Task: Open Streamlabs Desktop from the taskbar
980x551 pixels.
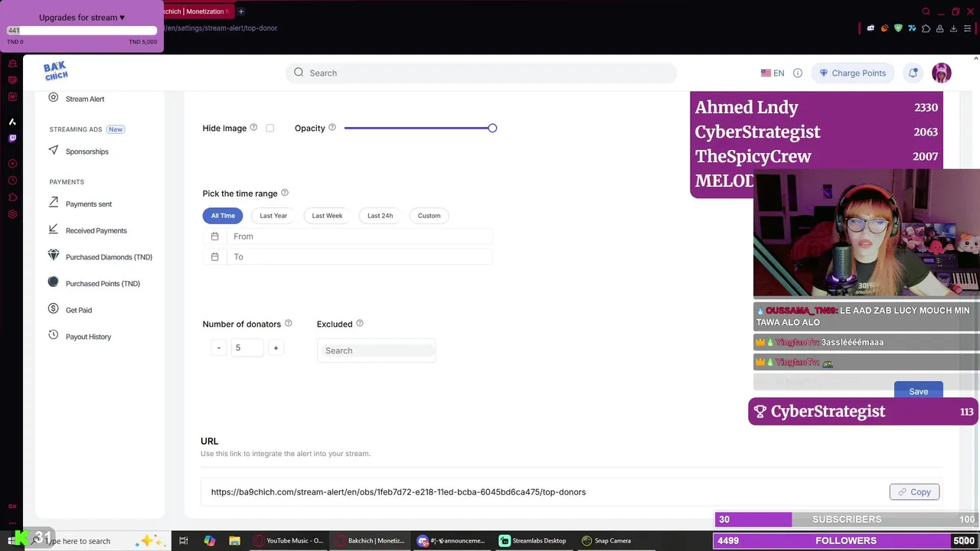Action: pos(533,541)
